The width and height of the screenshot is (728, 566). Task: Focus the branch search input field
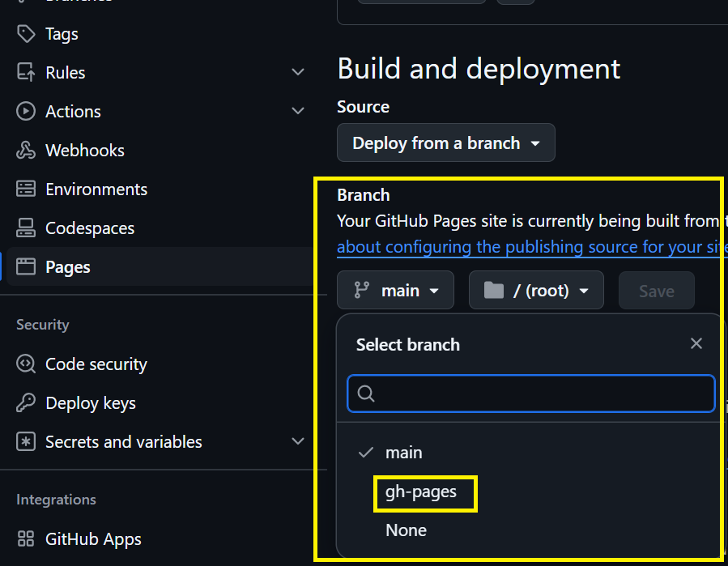(x=530, y=394)
